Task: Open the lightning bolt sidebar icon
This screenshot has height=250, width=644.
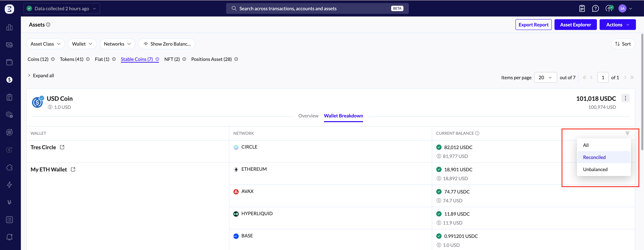Action: pyautogui.click(x=9, y=185)
